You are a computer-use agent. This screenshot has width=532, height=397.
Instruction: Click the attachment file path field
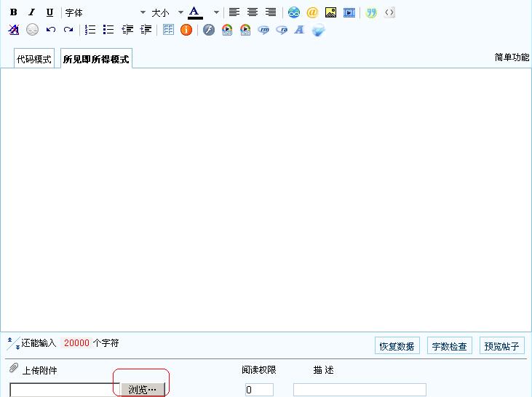[65, 390]
